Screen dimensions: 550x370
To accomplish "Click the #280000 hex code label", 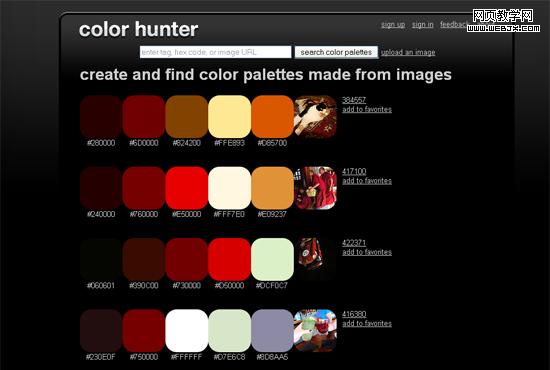I will pyautogui.click(x=101, y=143).
